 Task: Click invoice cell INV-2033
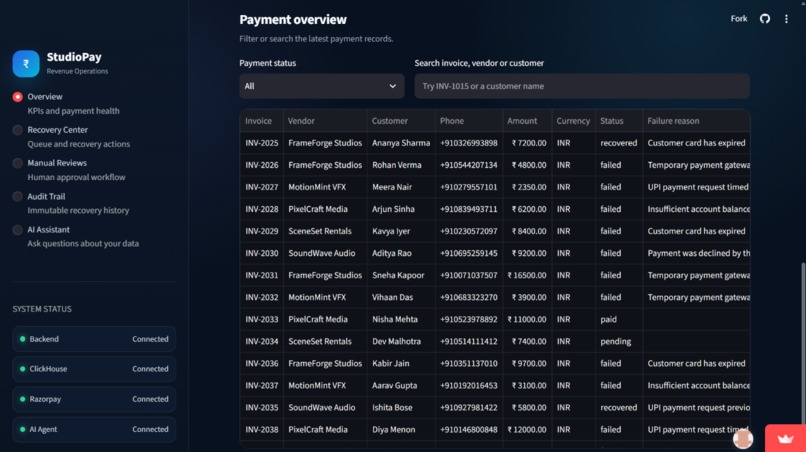coord(262,319)
